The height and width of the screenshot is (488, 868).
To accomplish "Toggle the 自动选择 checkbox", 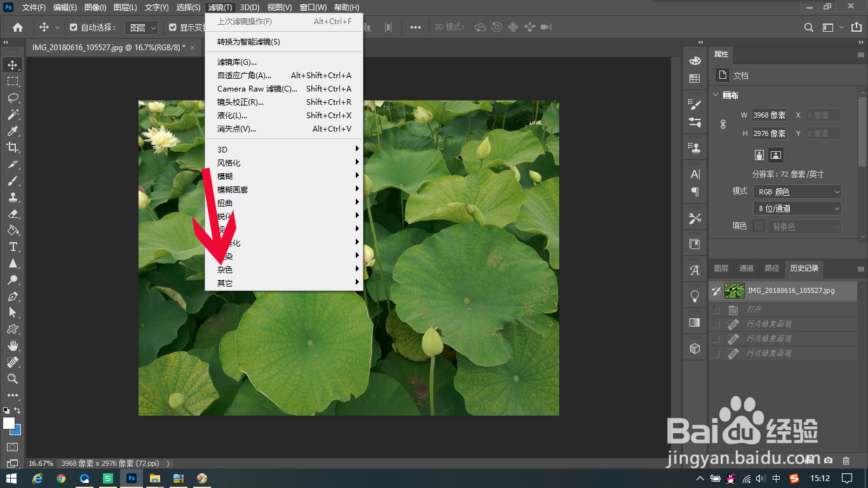I will tap(74, 27).
